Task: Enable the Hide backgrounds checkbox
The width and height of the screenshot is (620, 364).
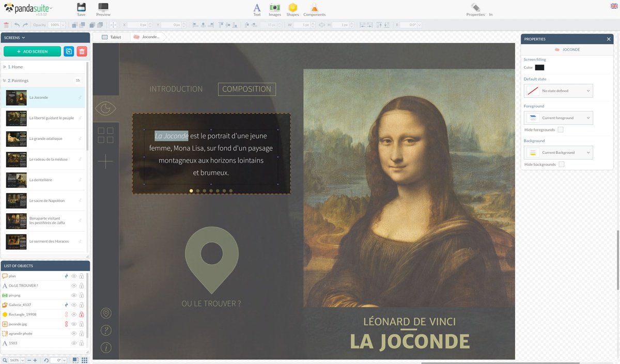Action: [x=562, y=164]
